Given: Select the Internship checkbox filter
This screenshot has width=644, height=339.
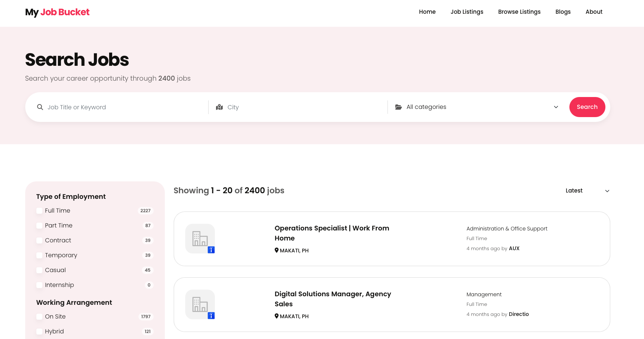Looking at the screenshot, I should (39, 285).
